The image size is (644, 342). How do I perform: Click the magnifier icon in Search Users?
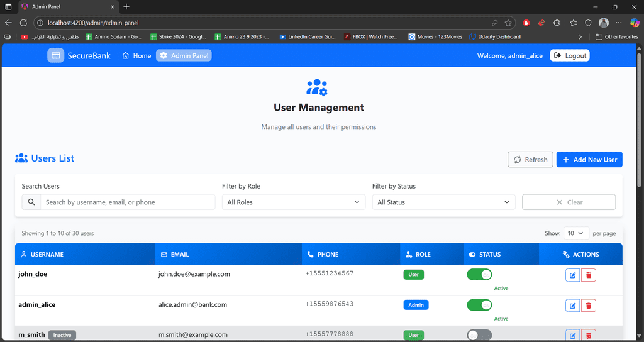tap(31, 202)
